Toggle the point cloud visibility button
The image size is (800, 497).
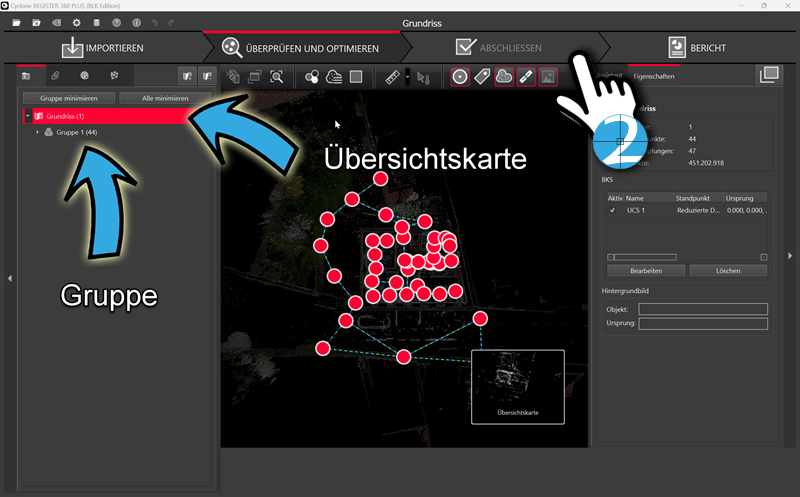pyautogui.click(x=504, y=77)
